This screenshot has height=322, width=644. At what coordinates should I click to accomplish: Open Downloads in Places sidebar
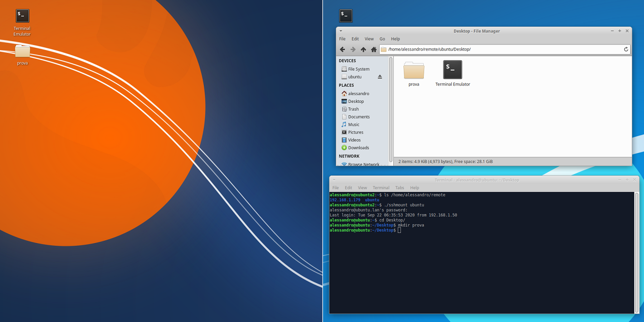(x=358, y=147)
